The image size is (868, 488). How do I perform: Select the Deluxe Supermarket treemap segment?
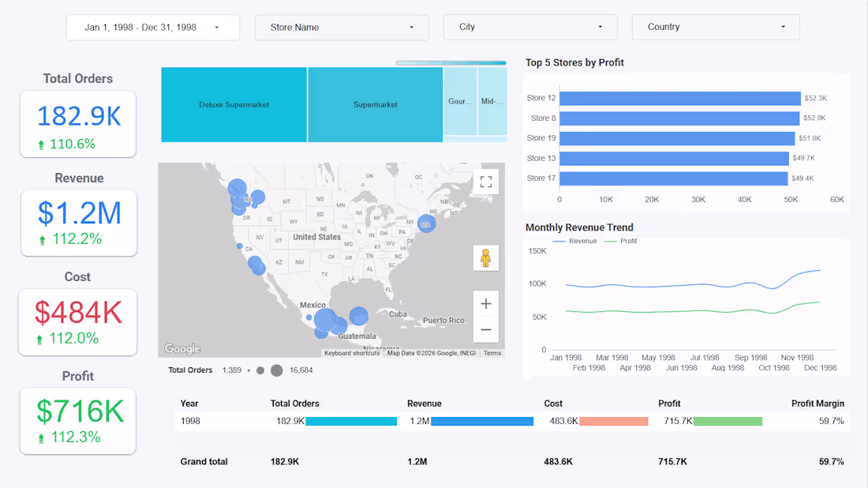tap(233, 104)
